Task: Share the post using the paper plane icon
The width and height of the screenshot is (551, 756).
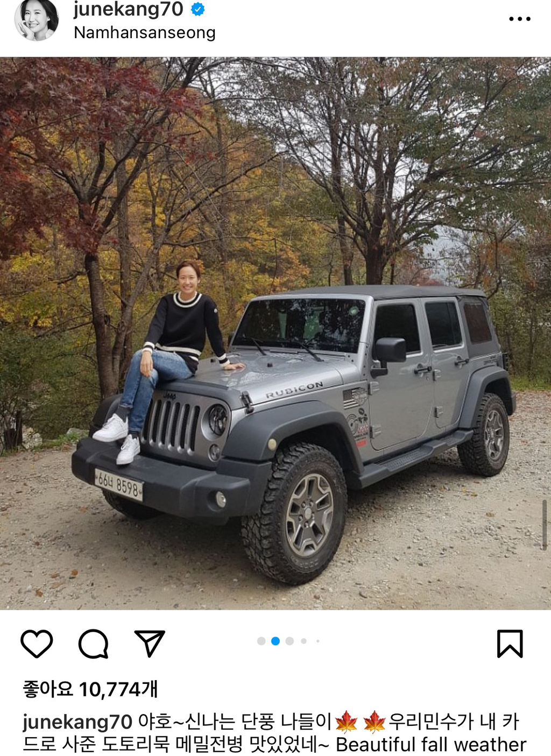Action: (x=150, y=643)
